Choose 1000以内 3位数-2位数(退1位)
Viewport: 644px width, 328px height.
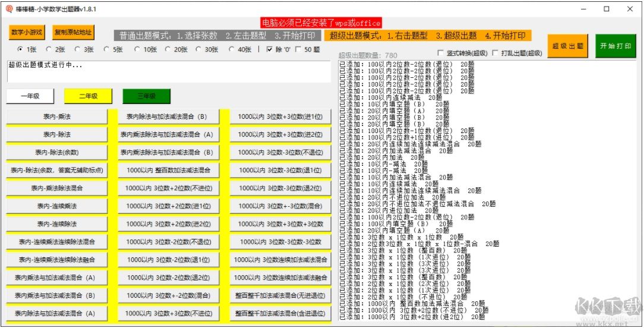point(169,260)
